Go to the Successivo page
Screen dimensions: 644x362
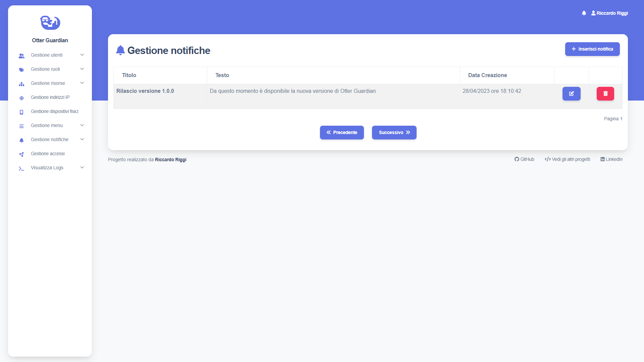pos(394,132)
